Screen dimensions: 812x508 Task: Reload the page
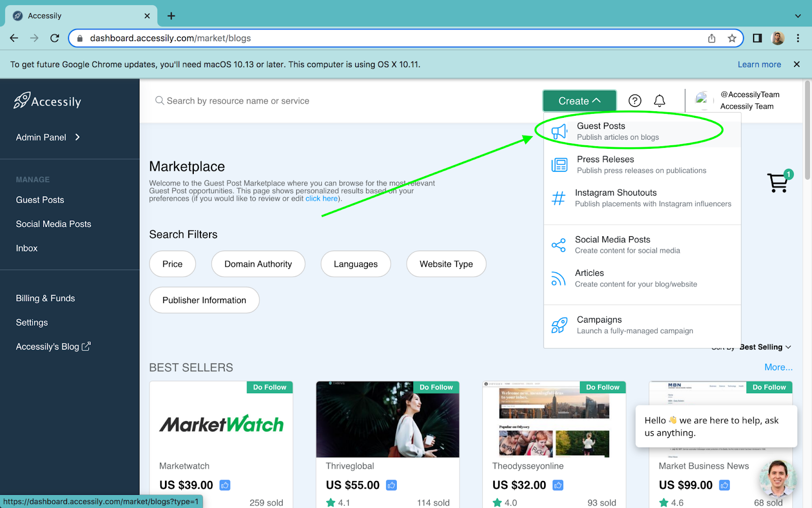55,38
